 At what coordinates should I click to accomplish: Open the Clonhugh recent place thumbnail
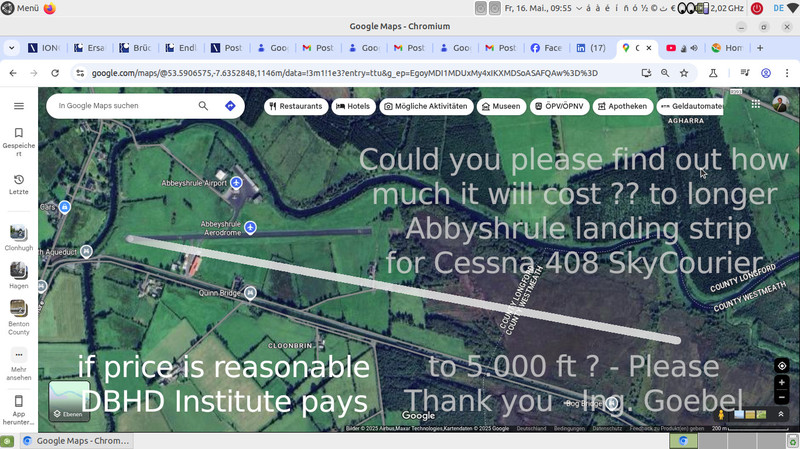point(19,235)
